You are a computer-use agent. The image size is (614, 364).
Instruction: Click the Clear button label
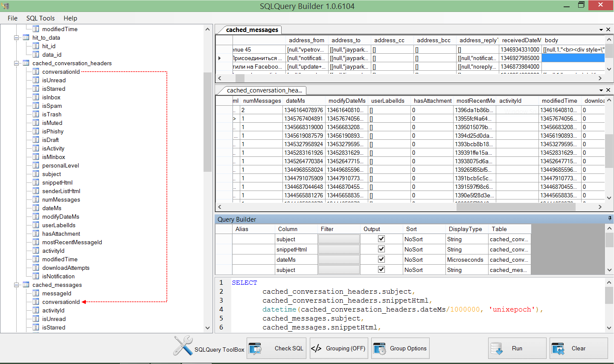coord(579,348)
